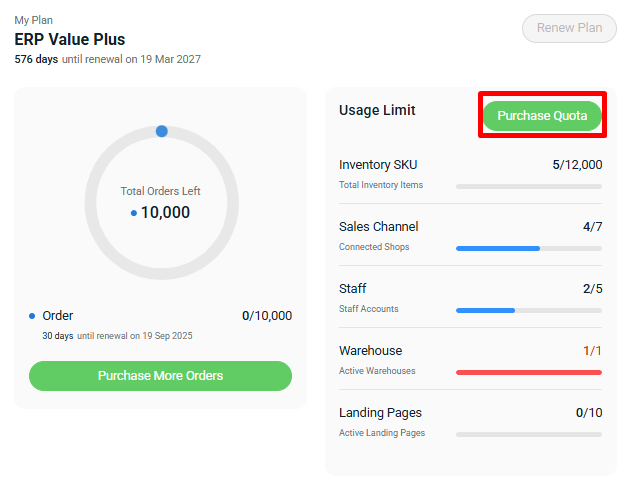This screenshot has width=634, height=500.
Task: Click the Landing Pages progress bar
Action: pyautogui.click(x=529, y=434)
